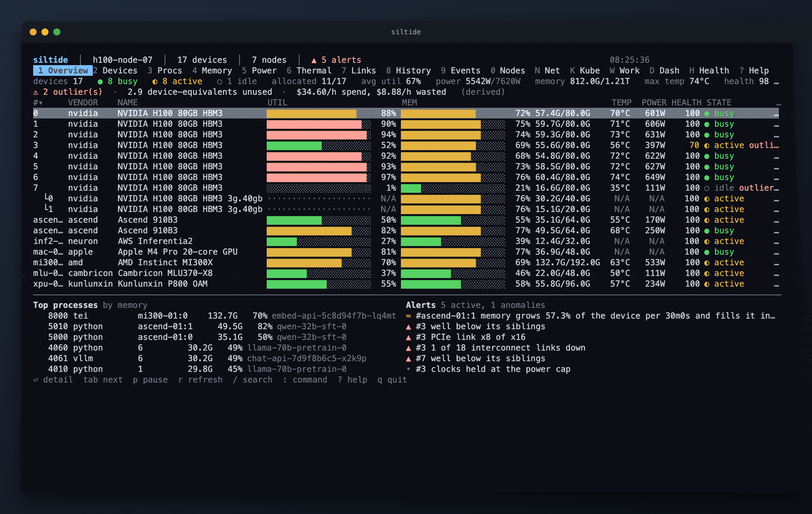Click the memory bar for device 7
Viewport: 812px width, 514px height.
pos(453,188)
